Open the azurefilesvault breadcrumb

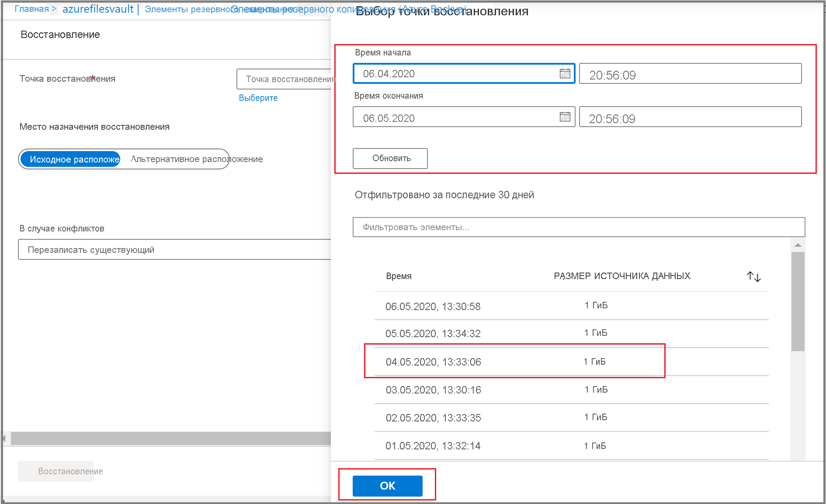(x=98, y=9)
